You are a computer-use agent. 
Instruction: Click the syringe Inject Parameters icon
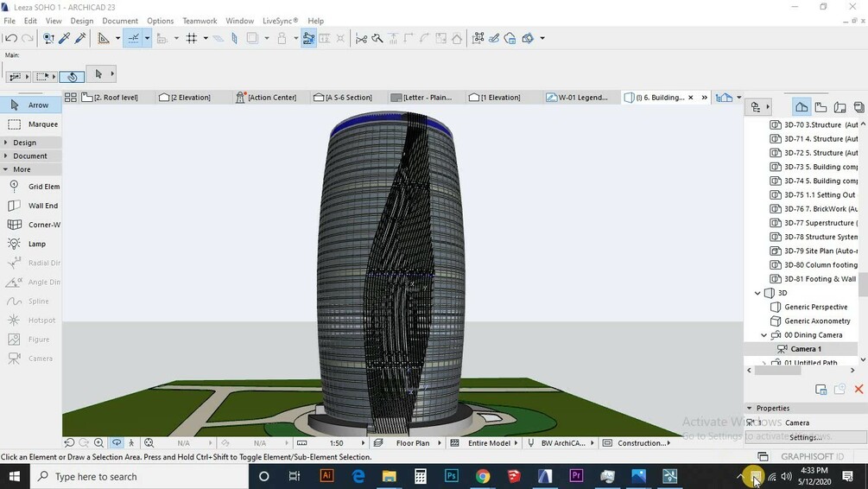tap(80, 38)
